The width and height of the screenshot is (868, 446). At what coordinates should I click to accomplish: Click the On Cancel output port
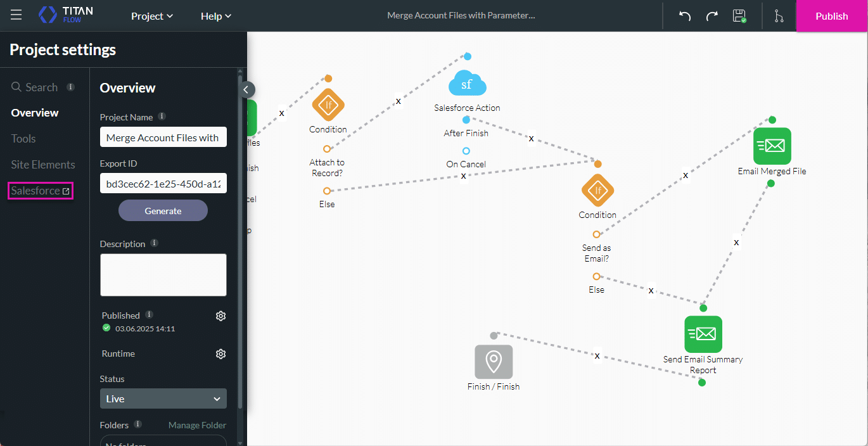coord(466,151)
